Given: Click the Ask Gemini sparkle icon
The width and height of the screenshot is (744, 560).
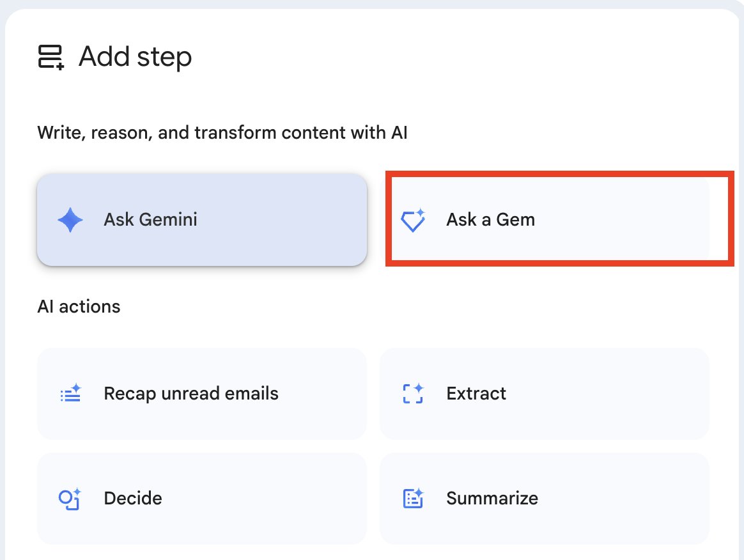Looking at the screenshot, I should [x=70, y=220].
